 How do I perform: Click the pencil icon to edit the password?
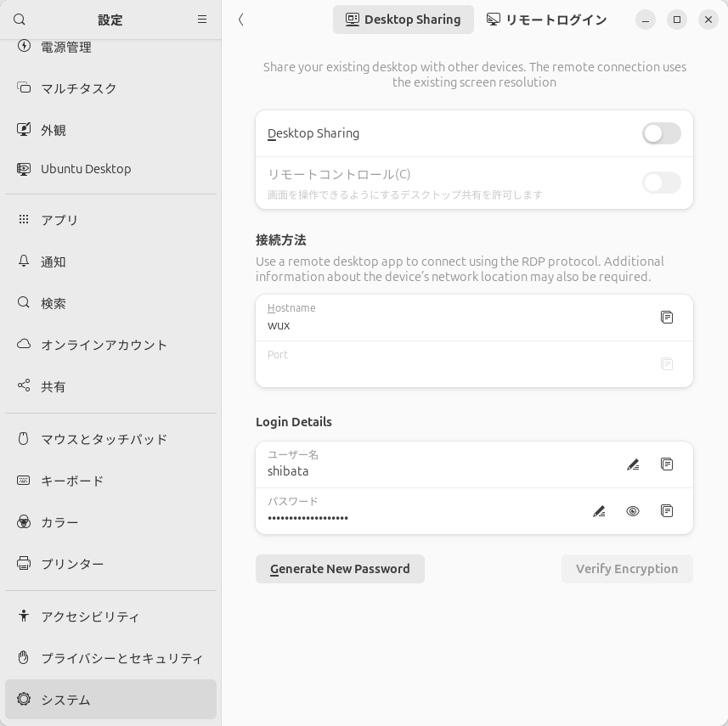click(x=599, y=511)
